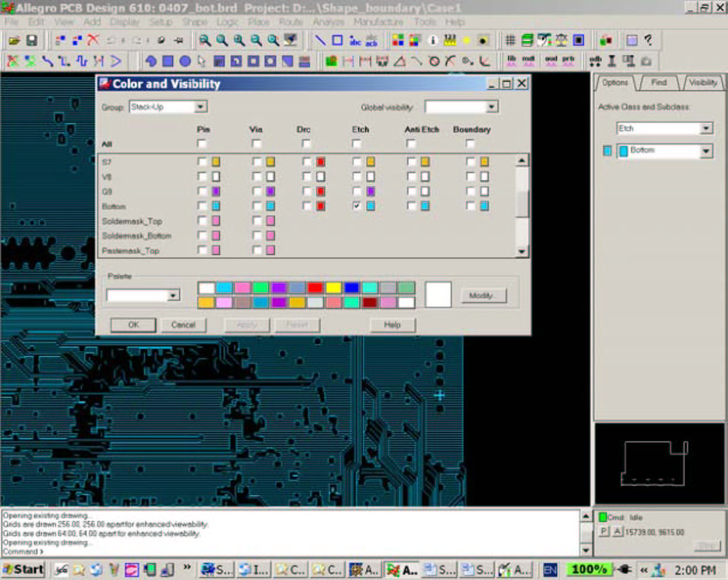The height and width of the screenshot is (580, 728).
Task: Click the yellow ruler measure icon
Action: click(450, 40)
